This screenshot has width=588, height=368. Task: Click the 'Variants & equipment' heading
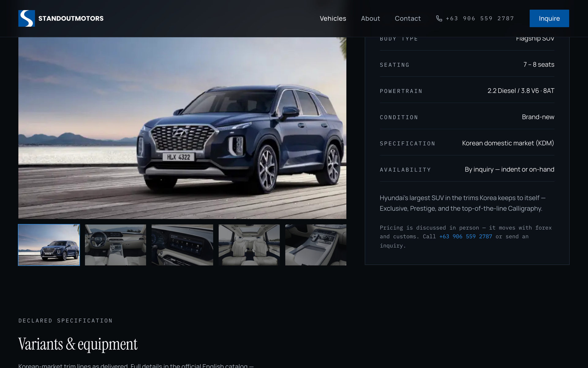click(x=78, y=344)
